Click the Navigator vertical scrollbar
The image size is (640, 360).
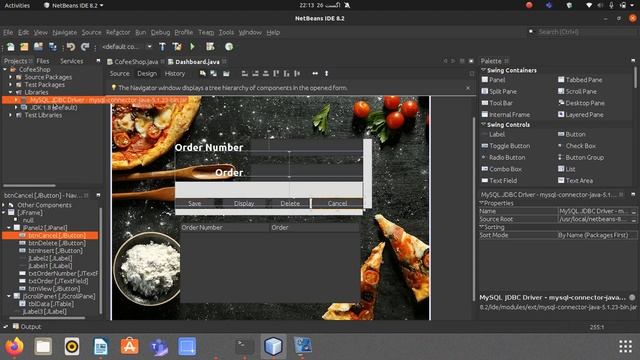[100, 261]
